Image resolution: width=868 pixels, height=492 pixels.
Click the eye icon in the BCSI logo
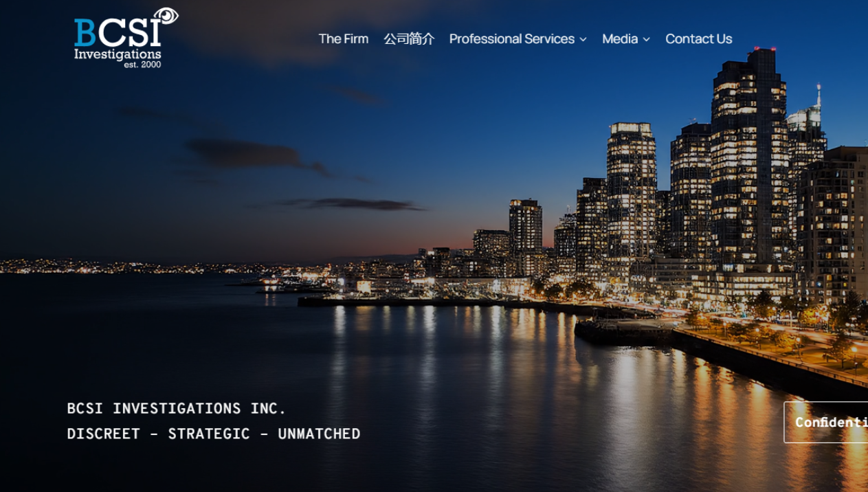click(x=166, y=16)
